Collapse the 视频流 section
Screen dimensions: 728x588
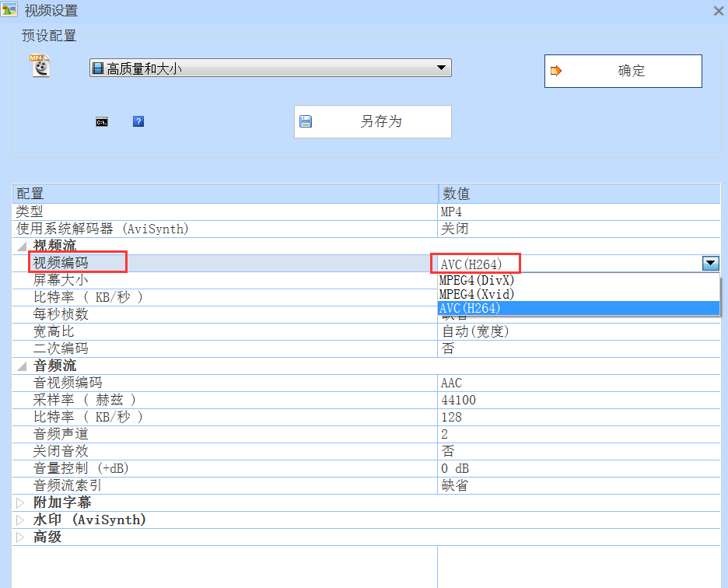(x=21, y=246)
